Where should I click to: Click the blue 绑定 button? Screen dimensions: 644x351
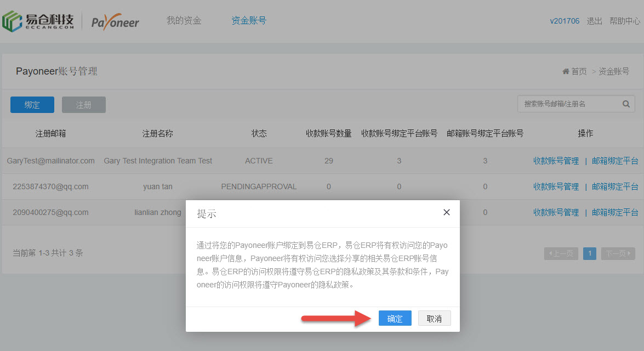point(32,105)
